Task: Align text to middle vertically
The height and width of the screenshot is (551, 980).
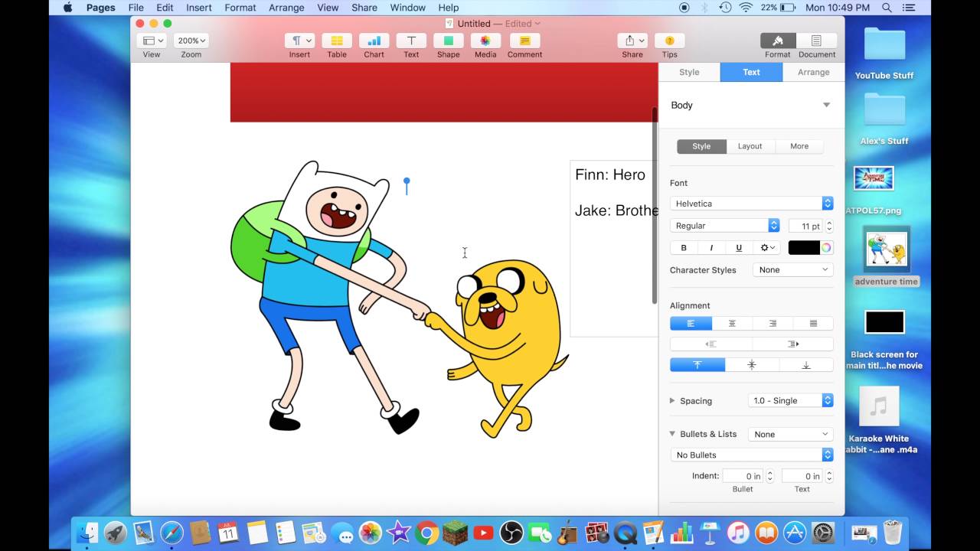Action: (752, 365)
